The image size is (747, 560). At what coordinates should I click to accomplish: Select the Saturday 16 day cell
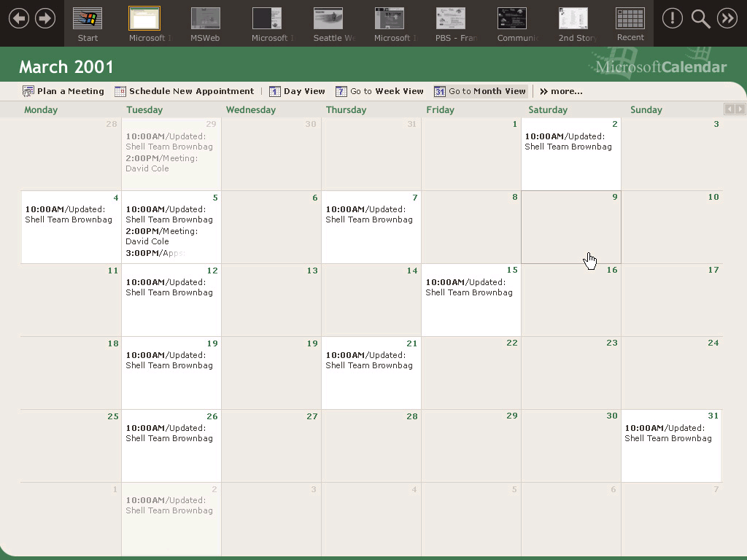tap(571, 300)
